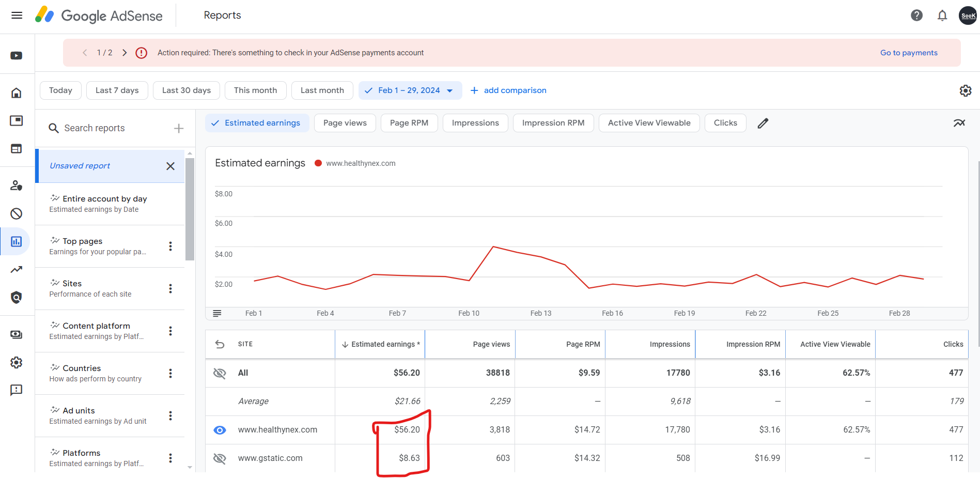This screenshot has height=478, width=980.
Task: Open YouTube section in sidebar
Action: (x=17, y=55)
